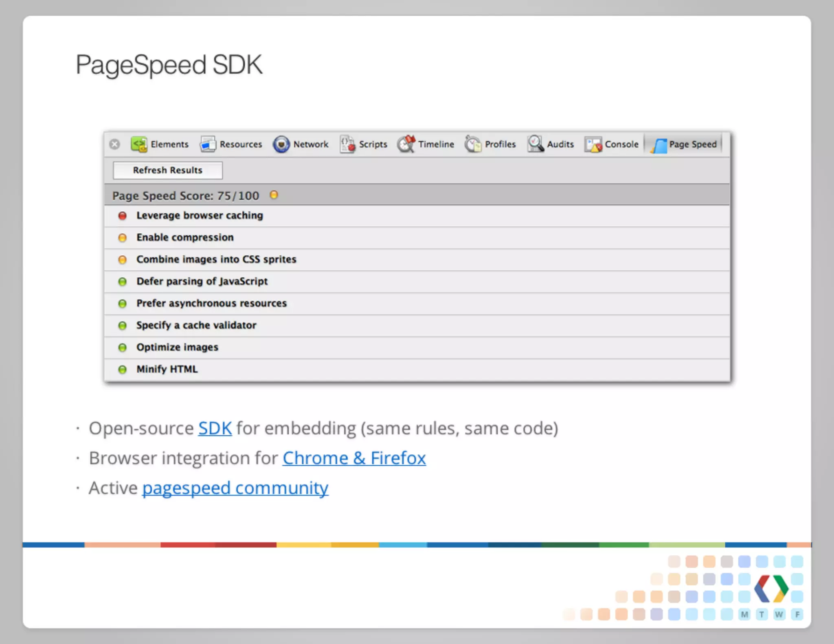The width and height of the screenshot is (834, 644).
Task: Switch to the Page Speed tab
Action: 684,145
